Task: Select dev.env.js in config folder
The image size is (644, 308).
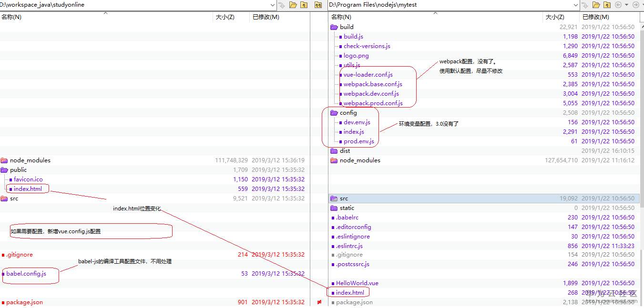Action: [357, 122]
